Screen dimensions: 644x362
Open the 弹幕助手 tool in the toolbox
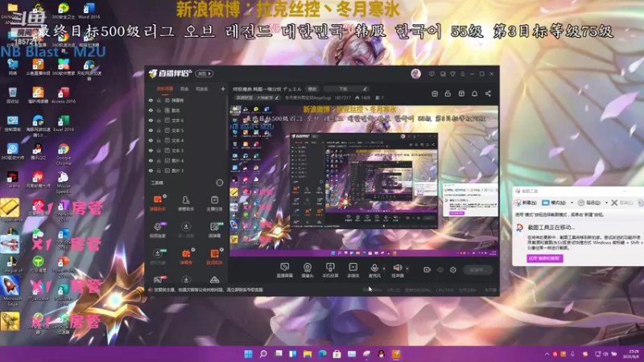tap(158, 204)
